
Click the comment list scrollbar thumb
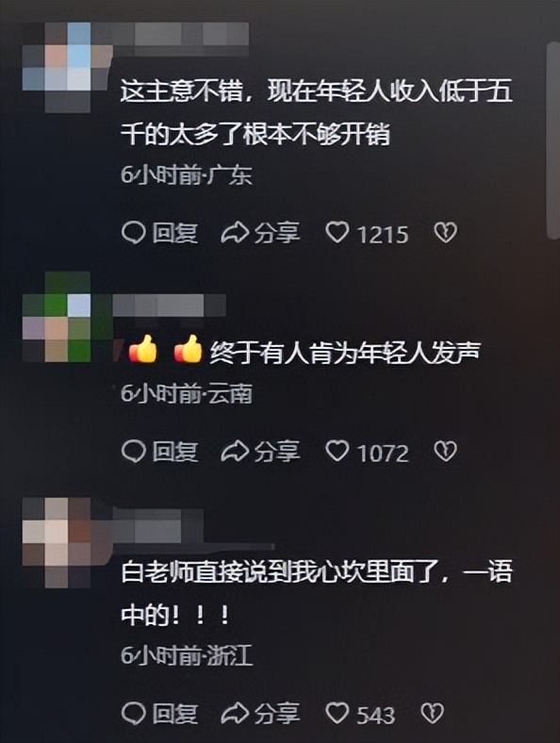coord(552,140)
